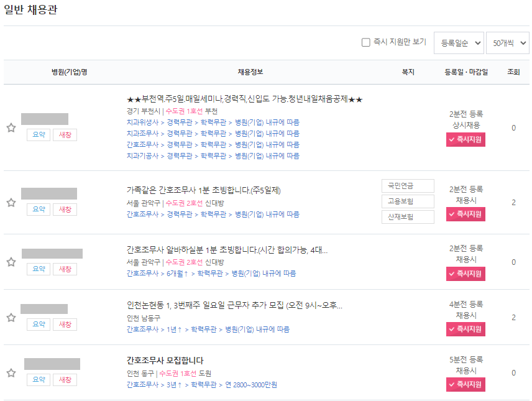Viewport: 532px width, 401px height.
Task: Toggle favorite star off for the second listing
Action: tap(11, 201)
